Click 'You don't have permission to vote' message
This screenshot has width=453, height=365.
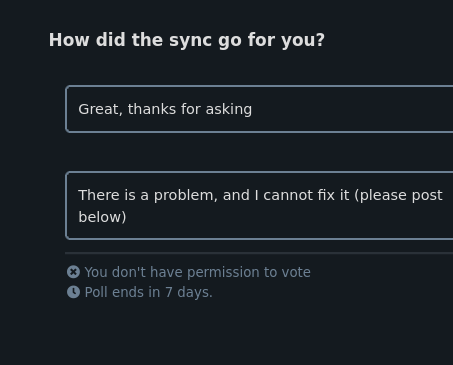[x=197, y=272]
